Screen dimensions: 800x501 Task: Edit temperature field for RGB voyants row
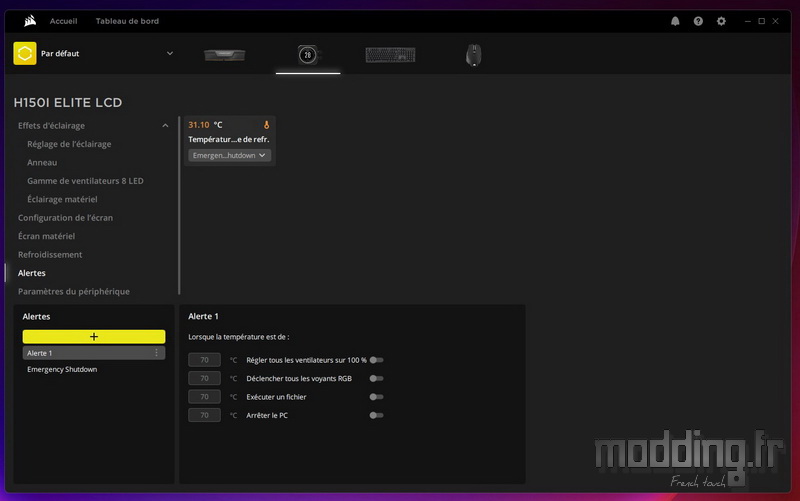(x=204, y=379)
